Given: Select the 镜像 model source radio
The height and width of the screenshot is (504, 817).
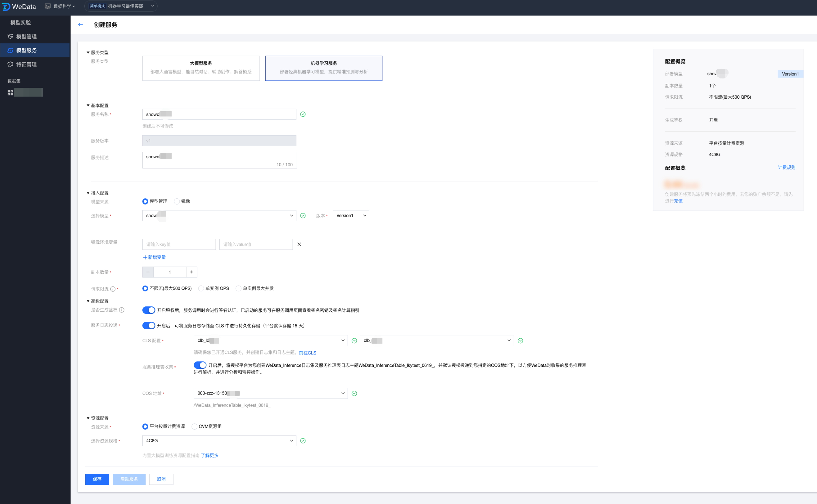Looking at the screenshot, I should 177,201.
